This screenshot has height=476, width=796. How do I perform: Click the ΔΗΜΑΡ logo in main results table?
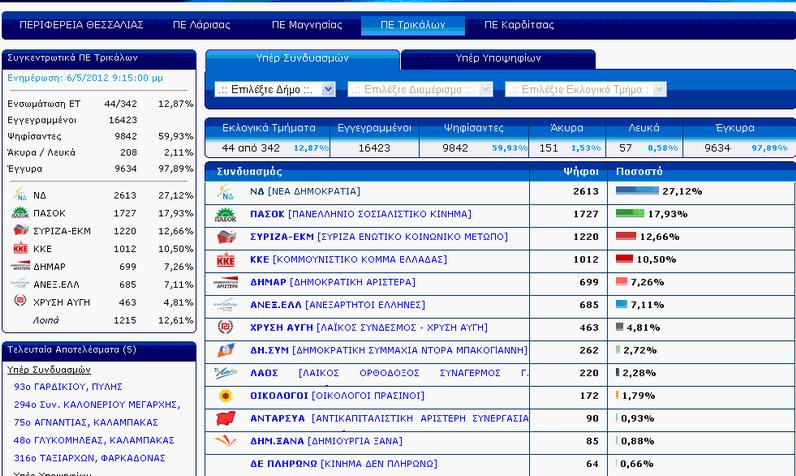pyautogui.click(x=225, y=282)
